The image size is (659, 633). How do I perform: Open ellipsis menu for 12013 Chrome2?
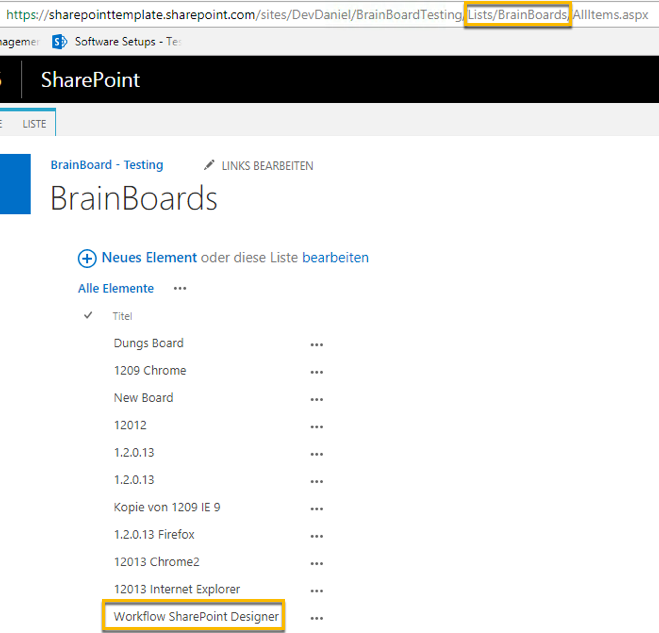[316, 563]
